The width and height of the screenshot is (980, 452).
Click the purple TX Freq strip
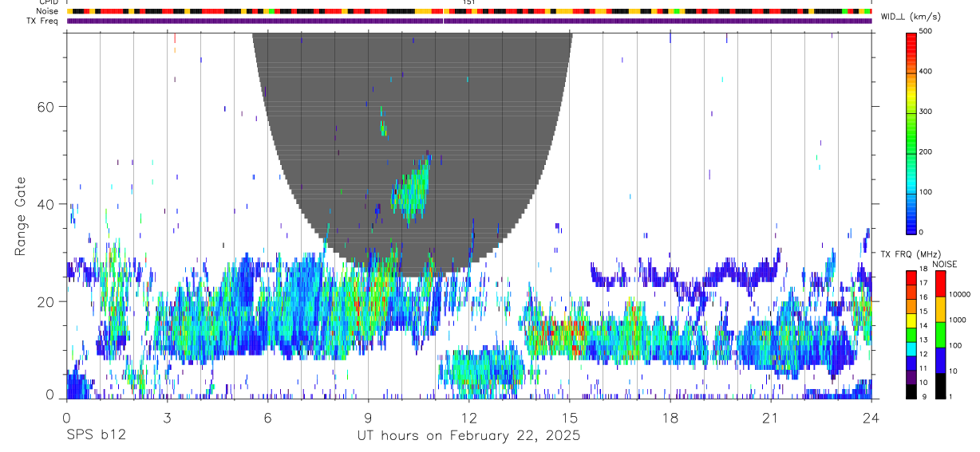[x=468, y=21]
